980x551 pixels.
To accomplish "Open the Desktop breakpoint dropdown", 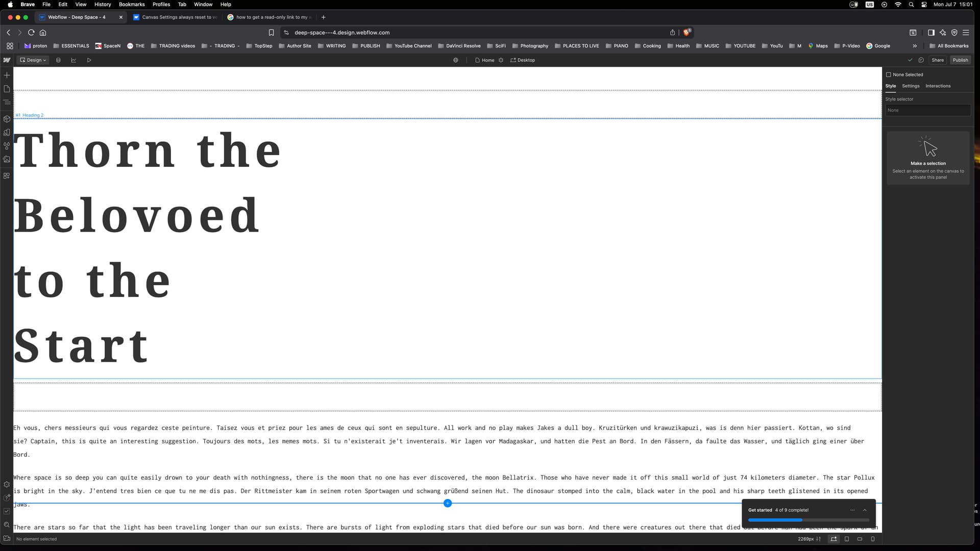I will (523, 60).
